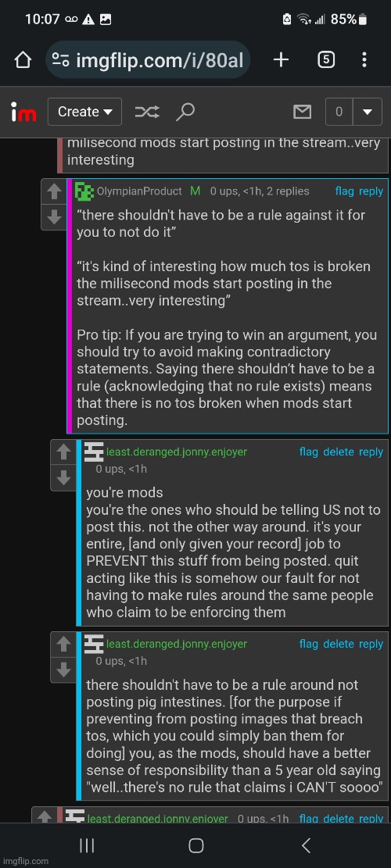
Task: Upvote OlympianProduct's comment
Action: 54,192
